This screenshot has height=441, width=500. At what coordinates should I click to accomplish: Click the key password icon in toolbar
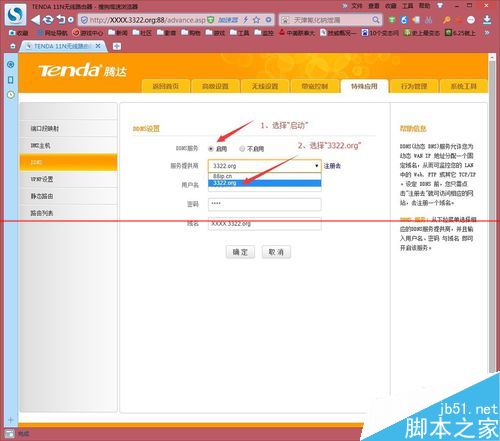click(447, 20)
